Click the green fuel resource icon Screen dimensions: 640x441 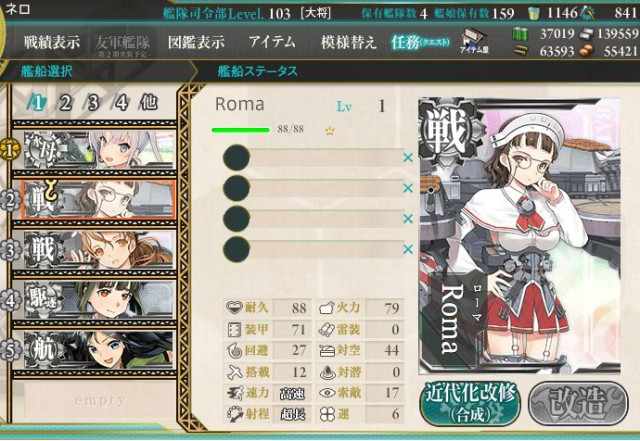(520, 33)
